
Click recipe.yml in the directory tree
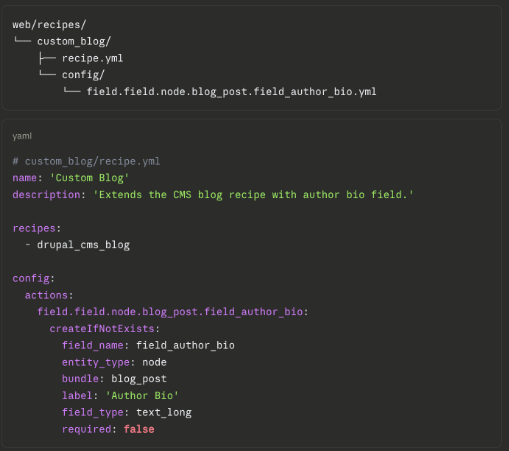tap(92, 58)
